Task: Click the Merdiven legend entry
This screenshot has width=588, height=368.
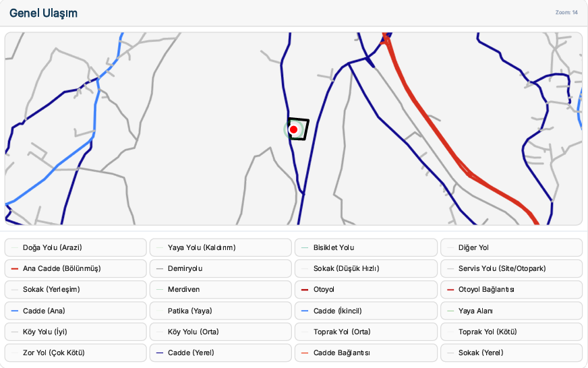Action: tap(220, 290)
